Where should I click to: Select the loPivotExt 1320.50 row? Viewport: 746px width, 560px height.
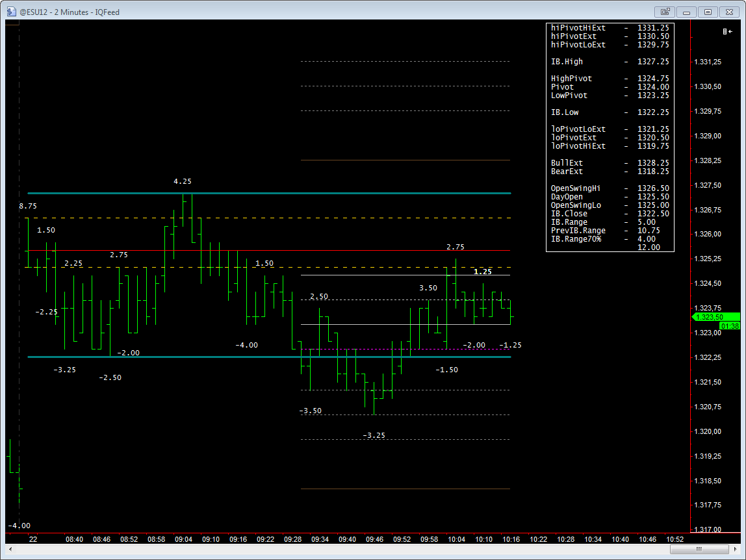(x=610, y=138)
